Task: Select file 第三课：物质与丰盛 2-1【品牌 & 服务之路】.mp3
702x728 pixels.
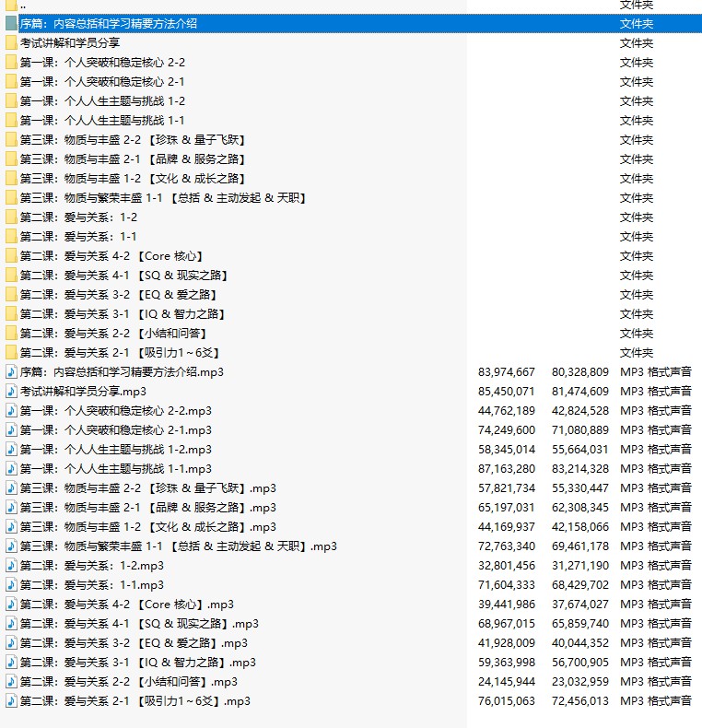Action: click(147, 508)
